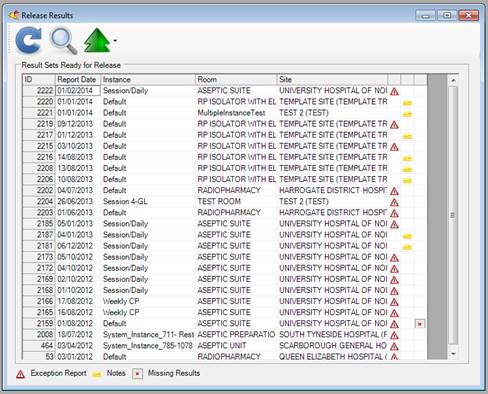Select the MultipleInstanceTest room cell
This screenshot has height=394, width=488.
point(236,113)
